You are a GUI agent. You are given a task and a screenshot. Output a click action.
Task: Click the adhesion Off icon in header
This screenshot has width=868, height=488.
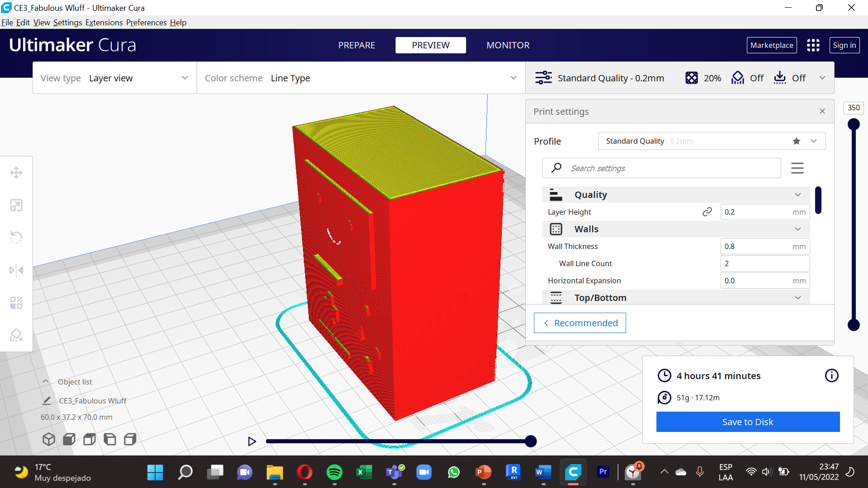(x=780, y=78)
